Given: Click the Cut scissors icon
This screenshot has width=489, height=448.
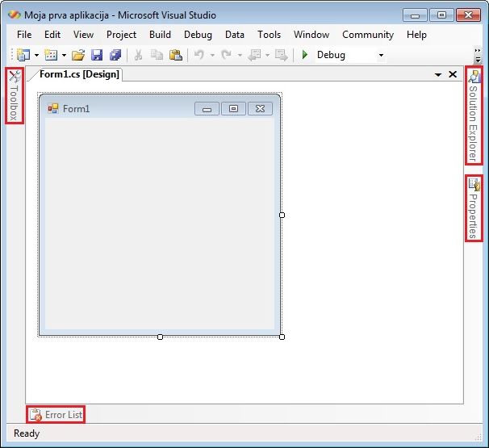Looking at the screenshot, I should (138, 55).
